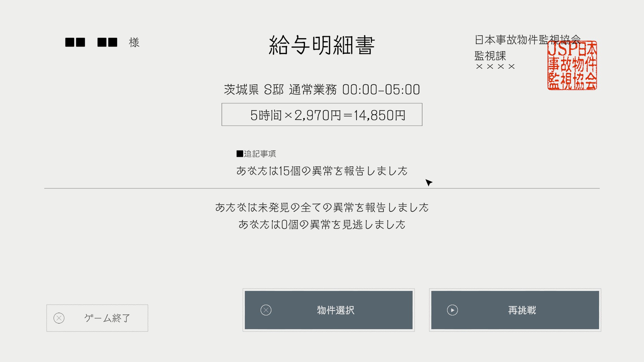Click the 監視課 department label
Screen dimensions: 644x362
click(490, 55)
